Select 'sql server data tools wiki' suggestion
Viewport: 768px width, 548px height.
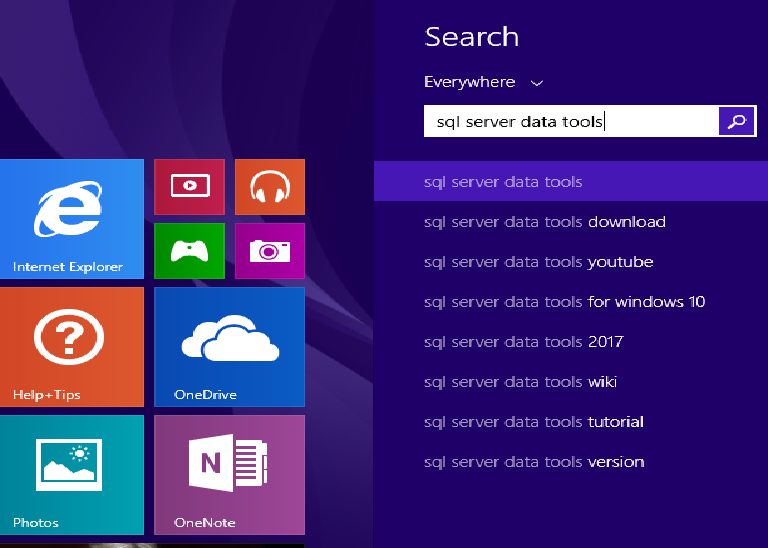click(x=571, y=382)
